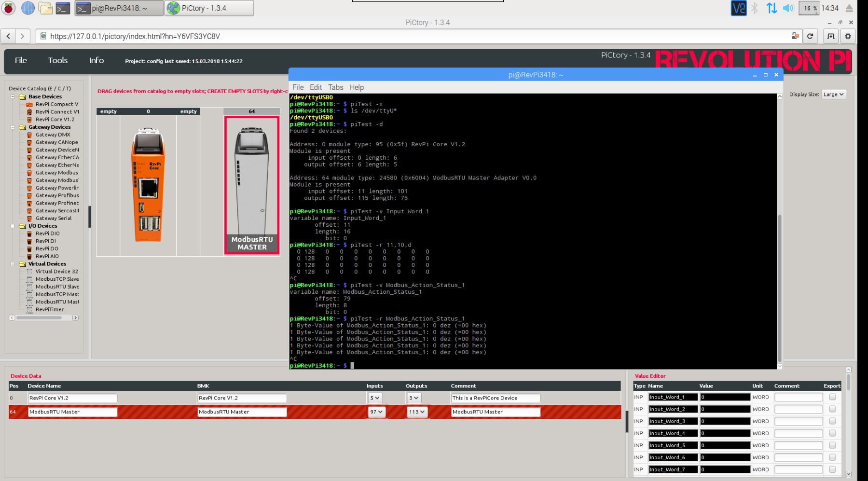Select the ModbusRTU Master device image
The width and height of the screenshot is (868, 481).
pyautogui.click(x=252, y=185)
